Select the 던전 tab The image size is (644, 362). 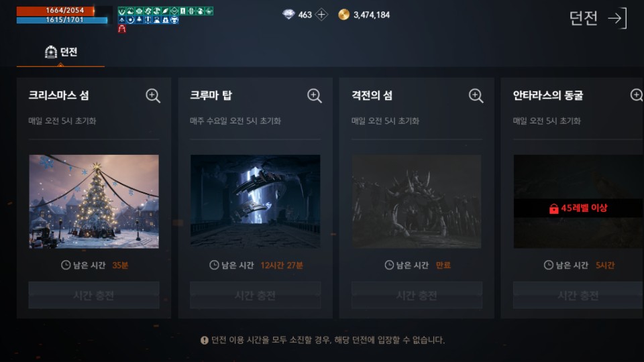pyautogui.click(x=61, y=52)
